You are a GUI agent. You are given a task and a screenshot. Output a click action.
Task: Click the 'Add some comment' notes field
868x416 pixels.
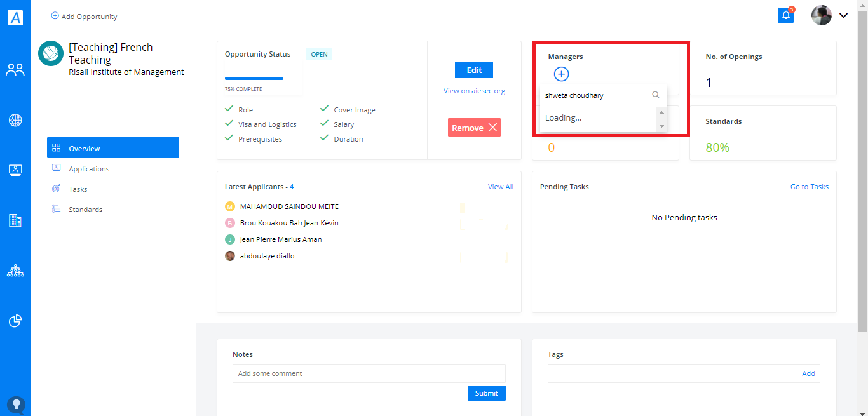coord(369,373)
